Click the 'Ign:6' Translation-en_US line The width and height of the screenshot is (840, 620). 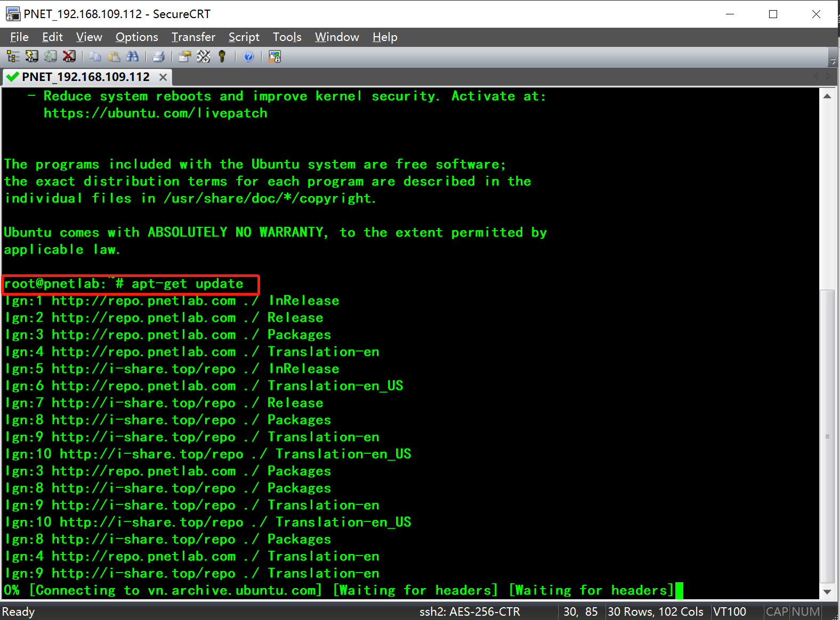click(x=204, y=386)
